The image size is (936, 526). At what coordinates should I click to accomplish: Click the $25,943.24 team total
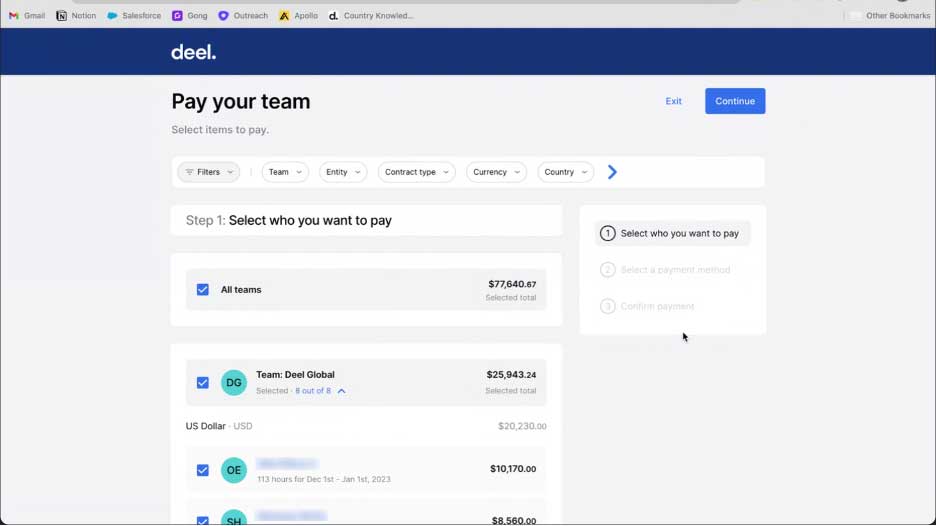point(511,375)
